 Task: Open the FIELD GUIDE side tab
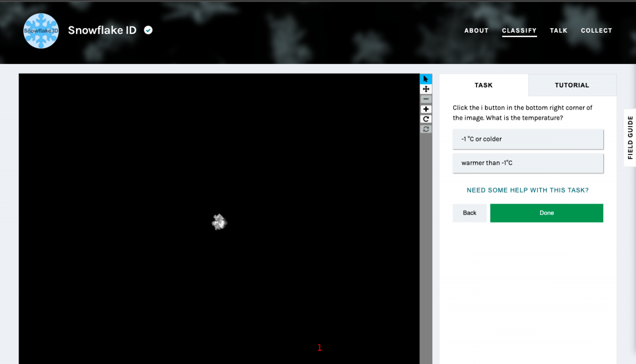tap(630, 138)
